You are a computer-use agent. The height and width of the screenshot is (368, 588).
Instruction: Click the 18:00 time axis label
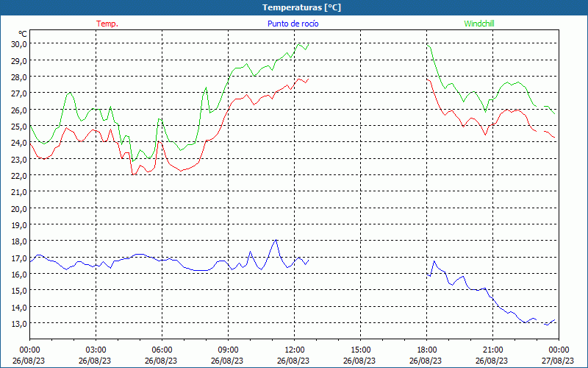(426, 350)
